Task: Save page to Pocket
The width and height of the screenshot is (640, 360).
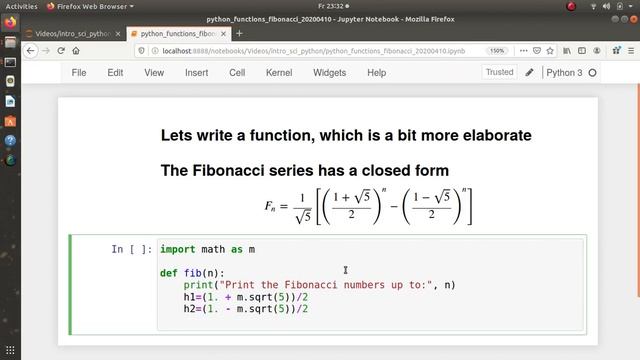Action: pos(537,51)
